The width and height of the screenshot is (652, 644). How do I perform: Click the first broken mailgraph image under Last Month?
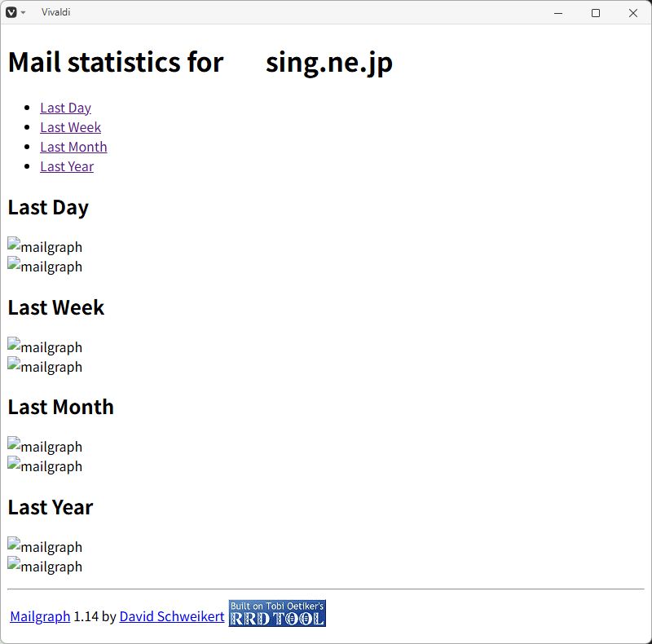(45, 446)
